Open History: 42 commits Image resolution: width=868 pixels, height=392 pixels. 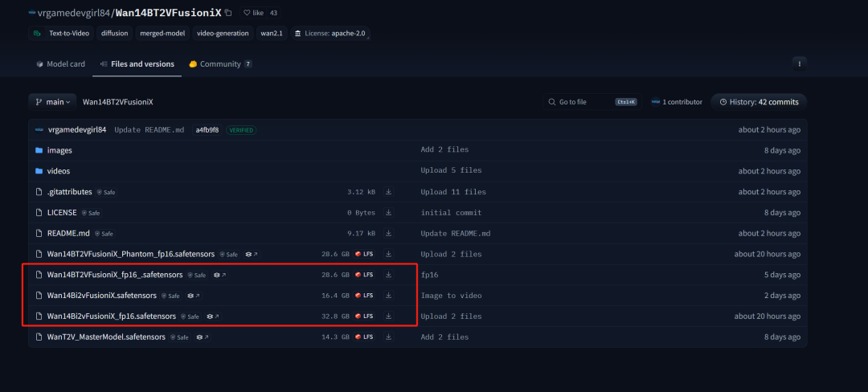tap(759, 102)
